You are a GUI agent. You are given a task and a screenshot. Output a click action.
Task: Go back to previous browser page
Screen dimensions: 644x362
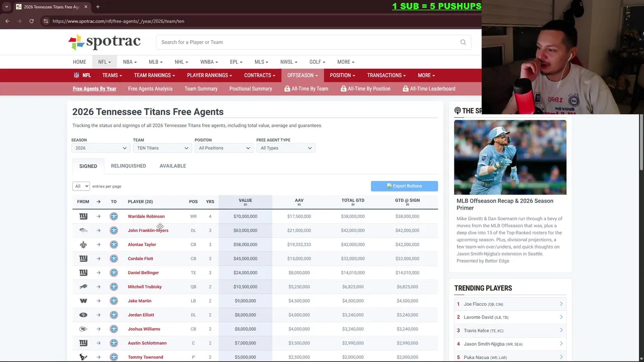(x=8, y=21)
